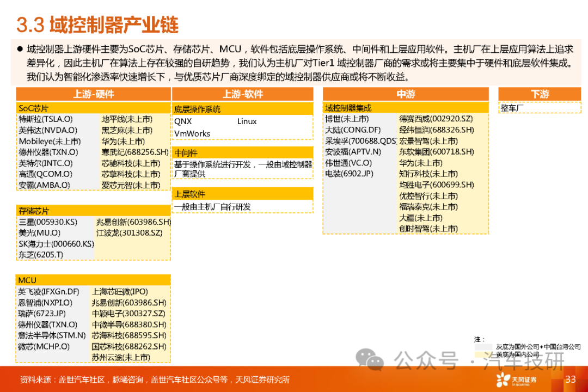
Task: Select "中颖电子(300327.SZ)" entry
Action: (128, 314)
